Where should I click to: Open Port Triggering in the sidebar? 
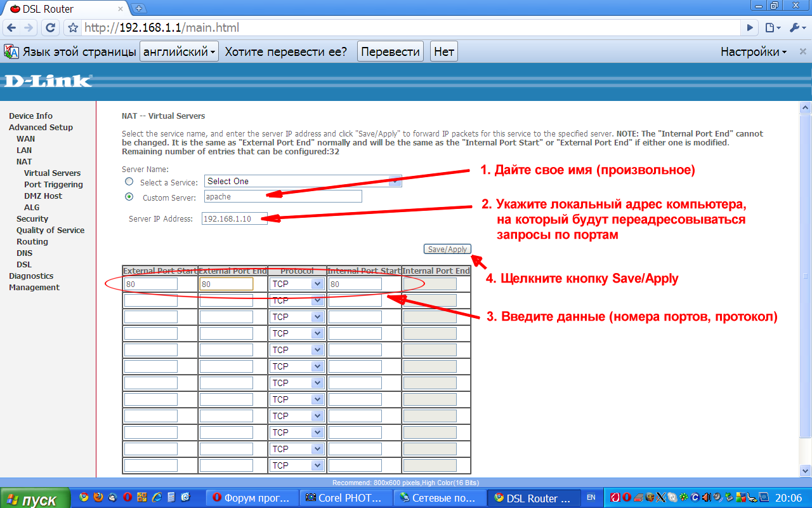[x=53, y=185]
